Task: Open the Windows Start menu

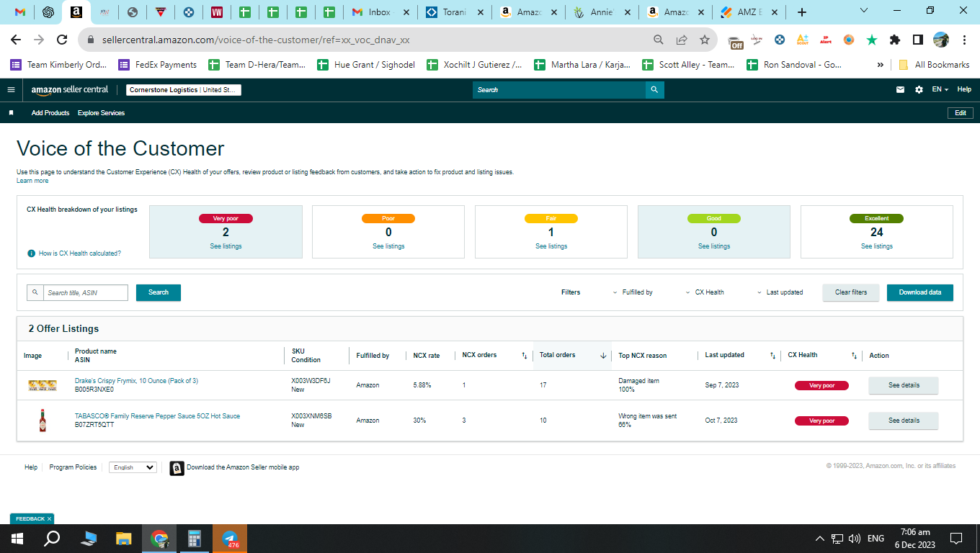Action: click(x=17, y=539)
